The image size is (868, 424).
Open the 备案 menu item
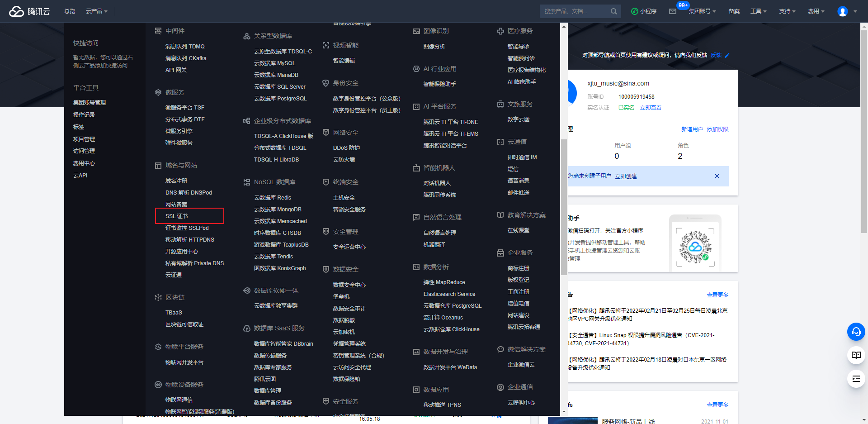pos(734,11)
